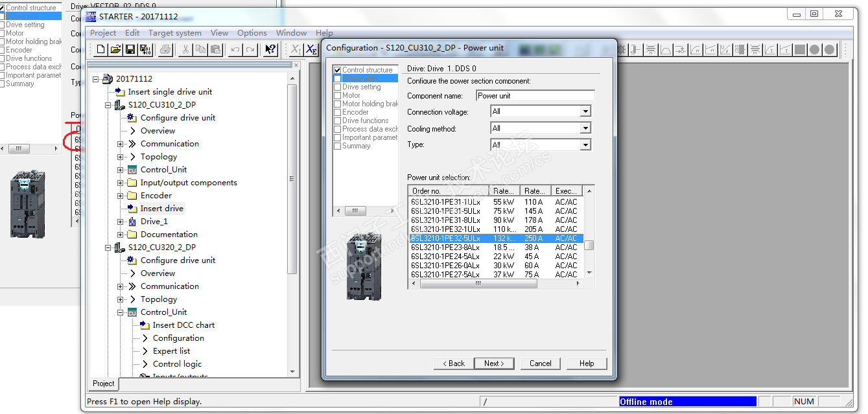Save project using the floppy disk icon
Image resolution: width=868 pixels, height=414 pixels.
coord(130,49)
